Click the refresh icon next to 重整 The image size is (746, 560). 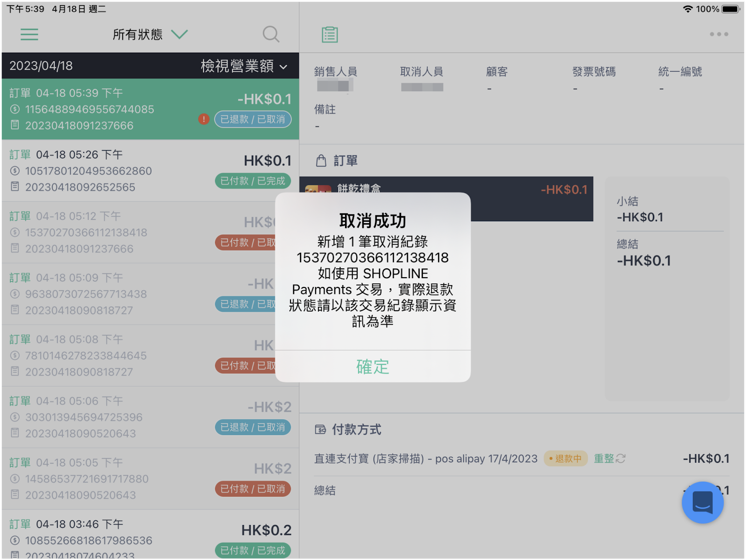pos(621,459)
